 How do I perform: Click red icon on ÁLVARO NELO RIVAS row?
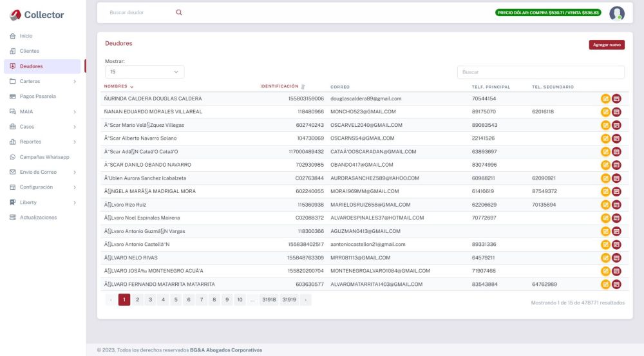click(616, 258)
